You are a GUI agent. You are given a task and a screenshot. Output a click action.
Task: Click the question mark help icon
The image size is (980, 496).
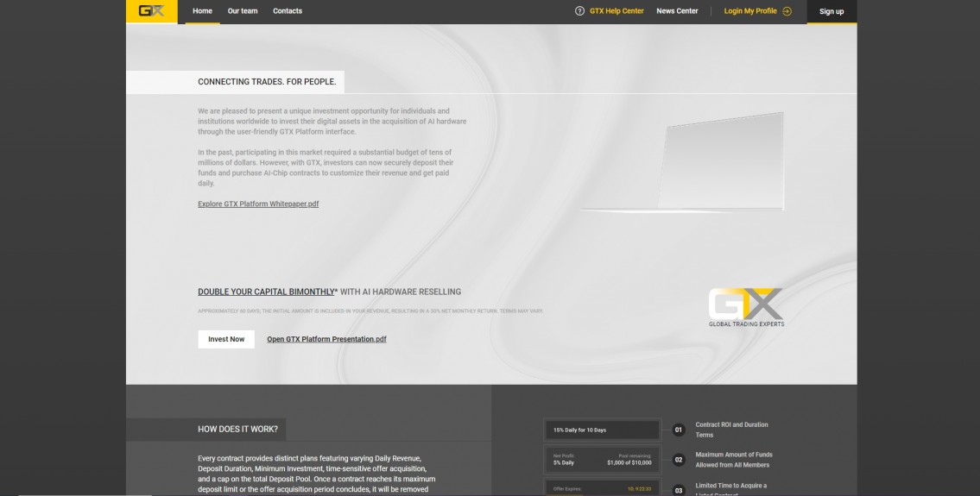coord(579,11)
